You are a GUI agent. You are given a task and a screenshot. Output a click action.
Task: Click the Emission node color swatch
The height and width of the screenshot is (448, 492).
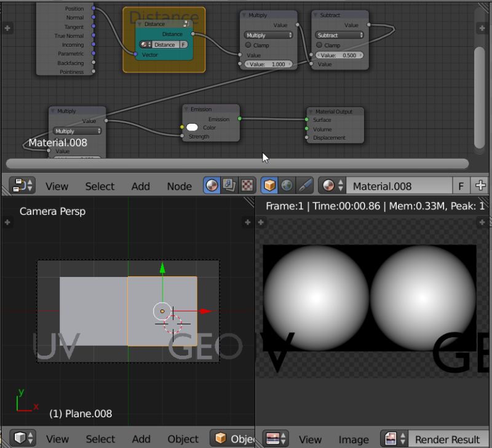pyautogui.click(x=192, y=127)
